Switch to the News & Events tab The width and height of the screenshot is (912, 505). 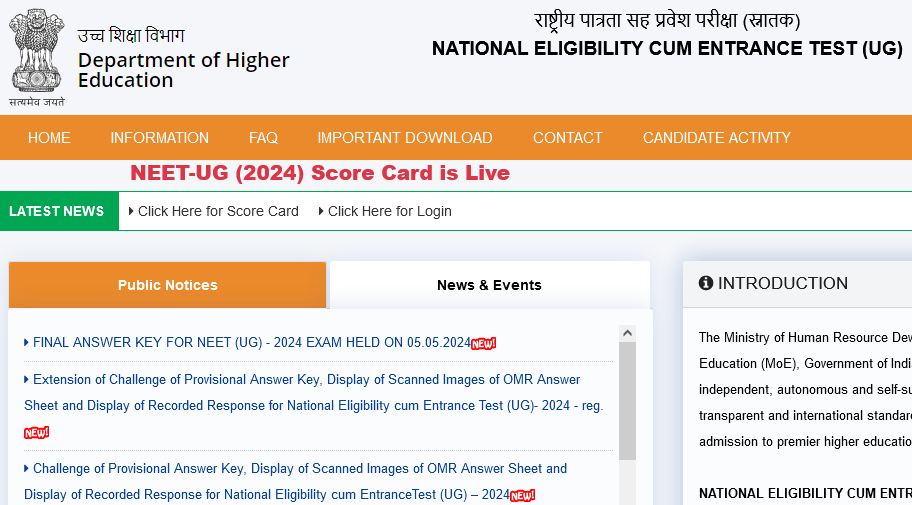489,285
